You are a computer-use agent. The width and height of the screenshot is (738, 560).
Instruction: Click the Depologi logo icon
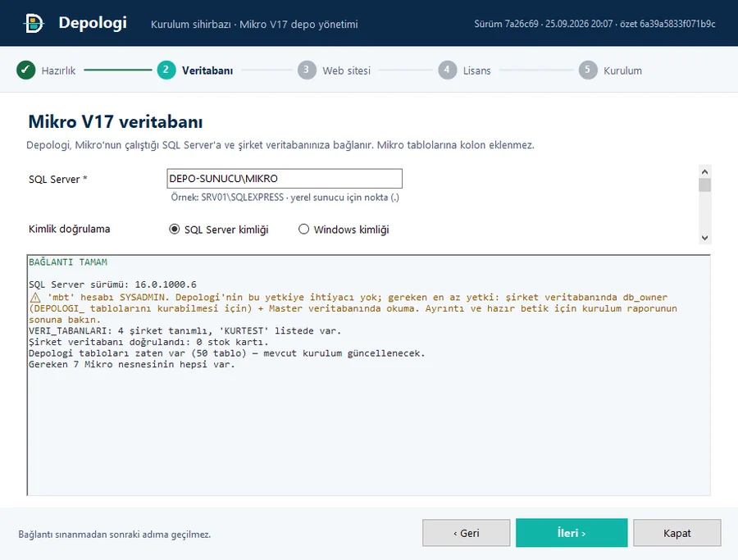pos(34,23)
